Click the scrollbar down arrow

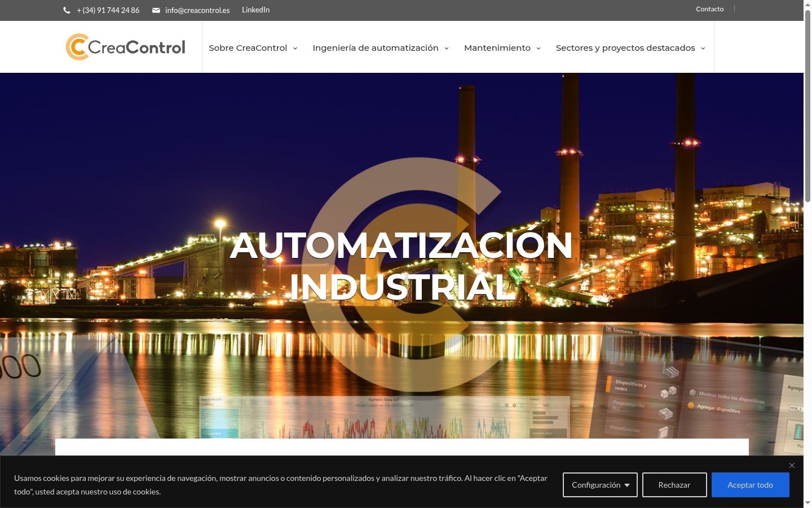(x=807, y=503)
